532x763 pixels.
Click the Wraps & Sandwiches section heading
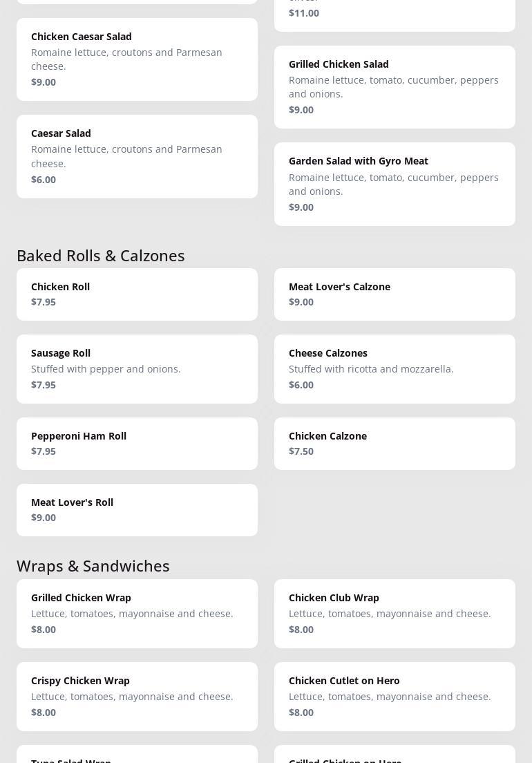pyautogui.click(x=93, y=566)
